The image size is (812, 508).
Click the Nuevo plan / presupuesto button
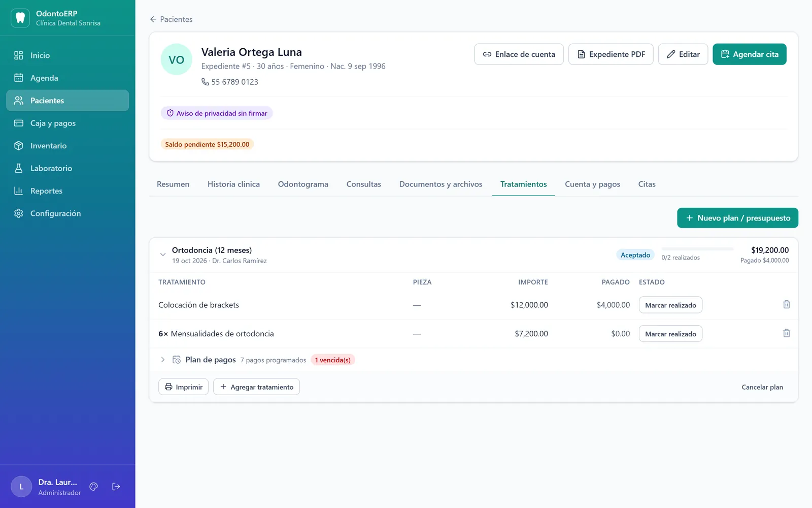[737, 218]
